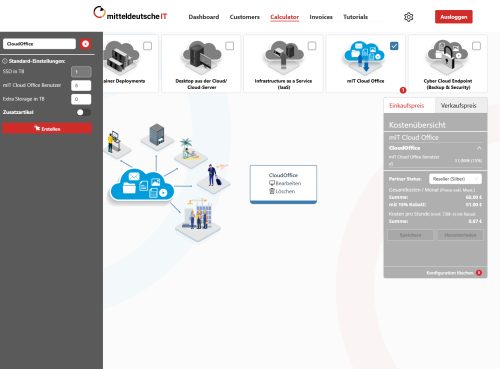
Task: Select the Calculator nav item
Action: point(284,17)
